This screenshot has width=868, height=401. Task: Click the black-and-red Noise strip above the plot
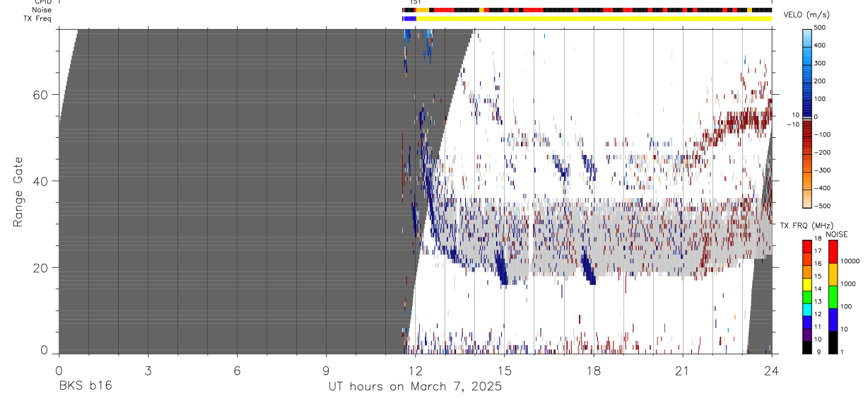click(x=587, y=10)
